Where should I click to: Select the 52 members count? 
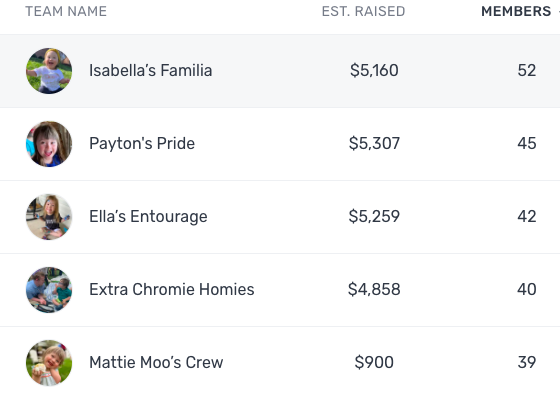tap(527, 70)
